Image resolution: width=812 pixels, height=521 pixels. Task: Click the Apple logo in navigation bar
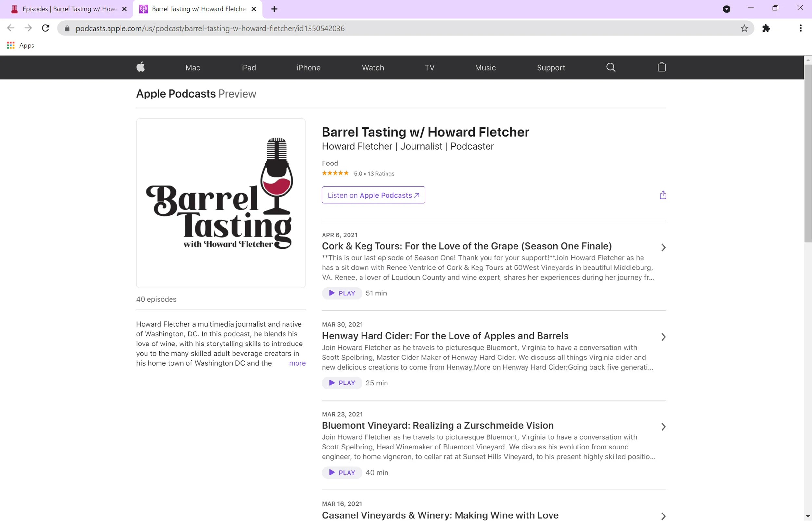(141, 67)
